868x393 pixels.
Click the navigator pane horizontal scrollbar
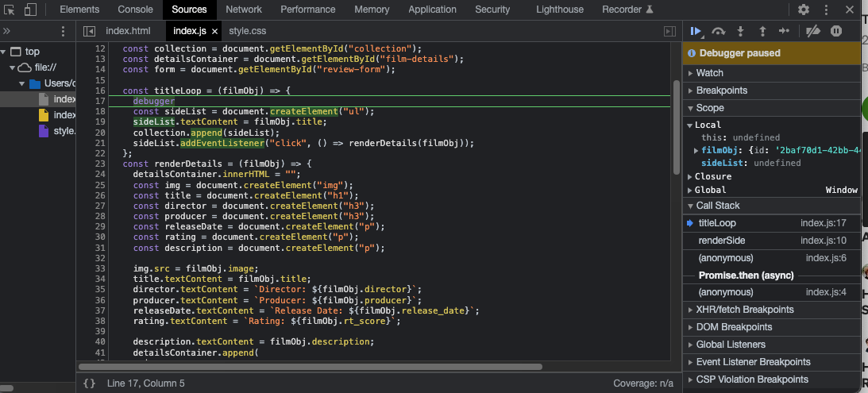[6, 388]
